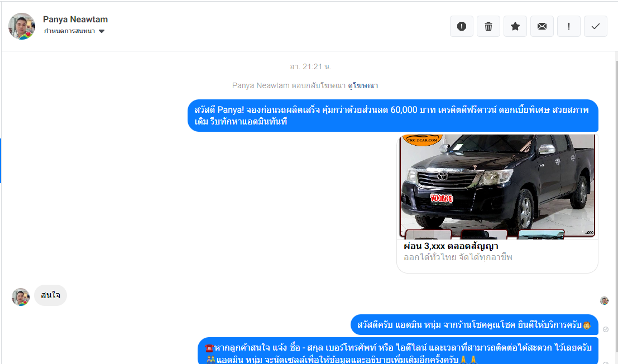Open กำหนดการสนทนา dropdown arrow

point(102,31)
